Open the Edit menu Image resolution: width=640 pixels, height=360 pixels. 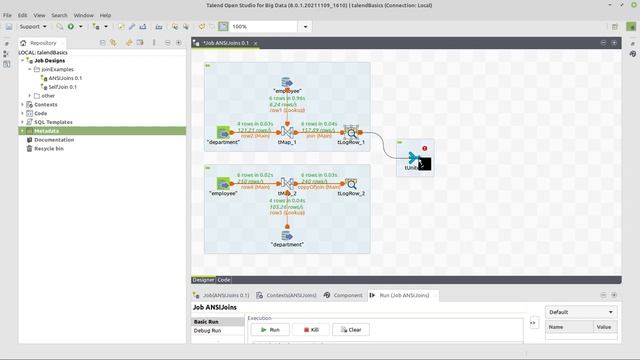coord(22,15)
